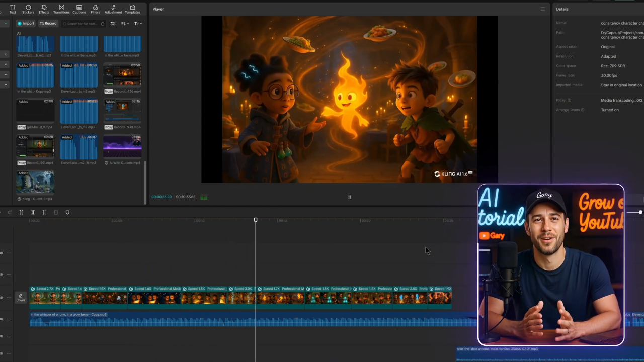The image size is (644, 362).
Task: Open options for the main video track
Action: (x=9, y=298)
